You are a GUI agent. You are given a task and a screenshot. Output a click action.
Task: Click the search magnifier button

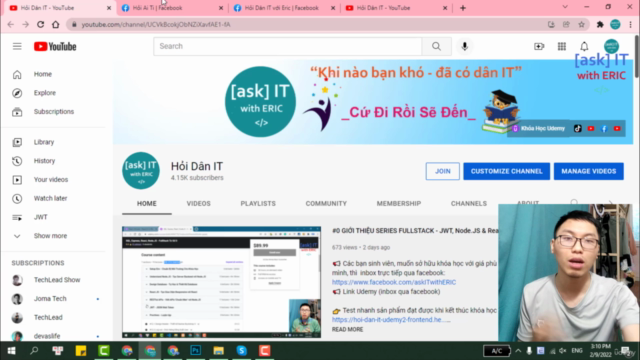tap(436, 46)
